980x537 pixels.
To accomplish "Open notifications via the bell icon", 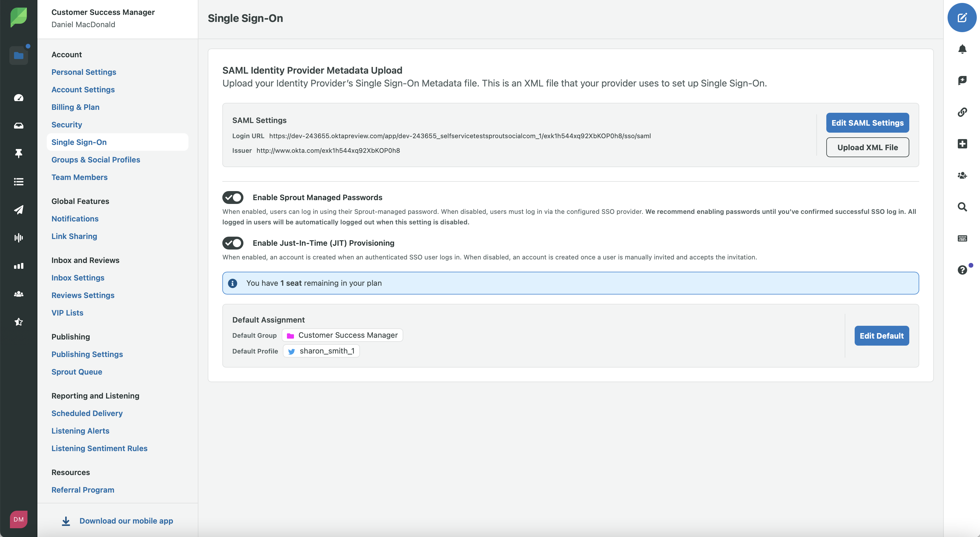I will (x=962, y=49).
